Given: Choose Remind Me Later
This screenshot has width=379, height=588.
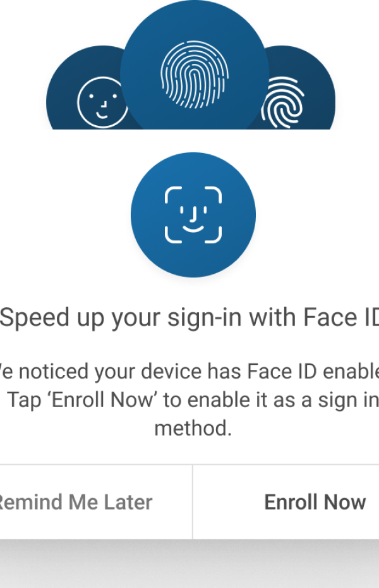Looking at the screenshot, I should tap(96, 502).
